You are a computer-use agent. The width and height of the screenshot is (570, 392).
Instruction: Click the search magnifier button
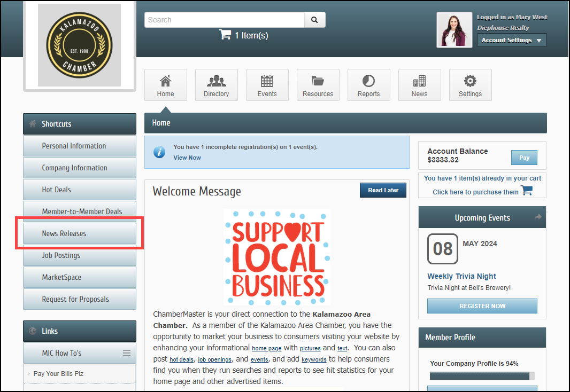(x=314, y=20)
